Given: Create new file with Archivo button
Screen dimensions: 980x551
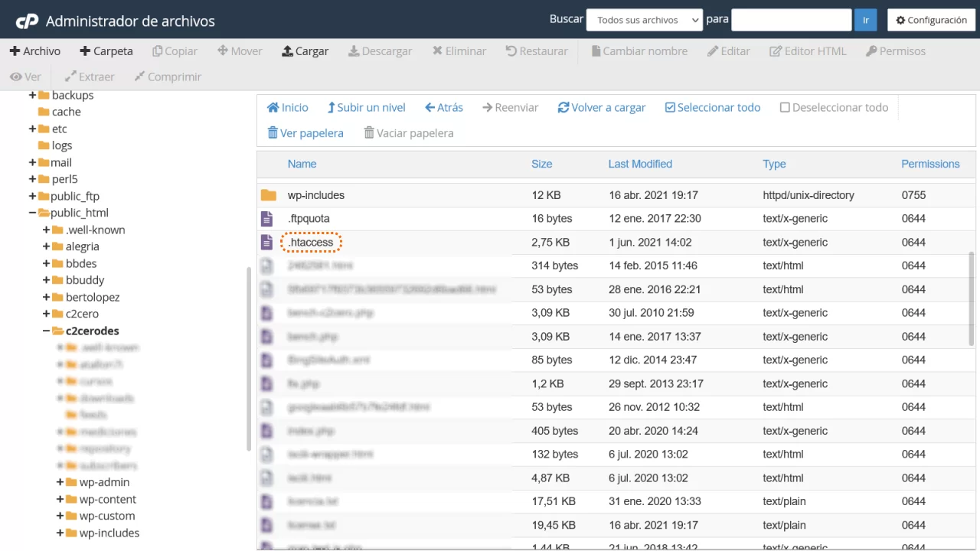Looking at the screenshot, I should [35, 51].
